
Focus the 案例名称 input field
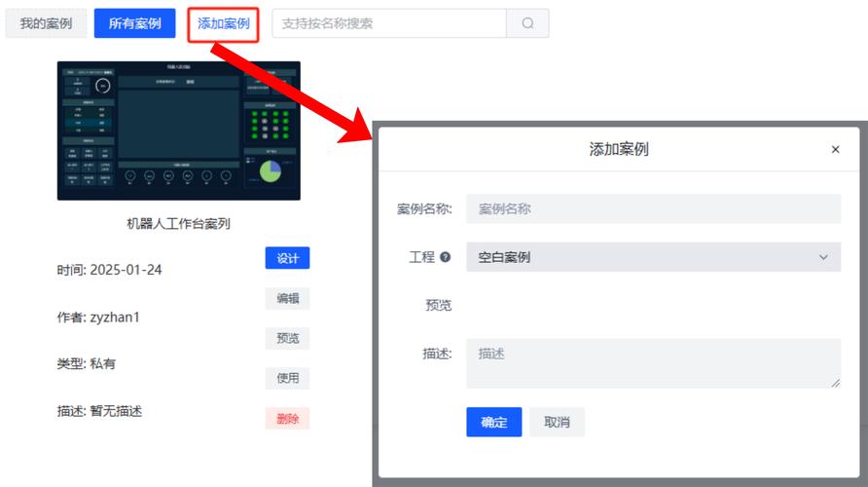tap(653, 208)
